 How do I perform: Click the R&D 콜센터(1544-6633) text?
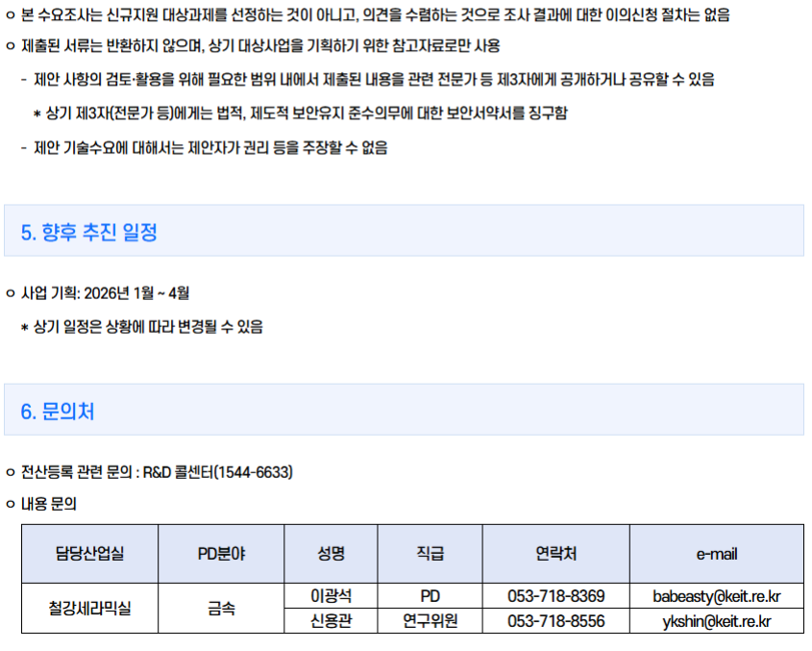coord(217,472)
